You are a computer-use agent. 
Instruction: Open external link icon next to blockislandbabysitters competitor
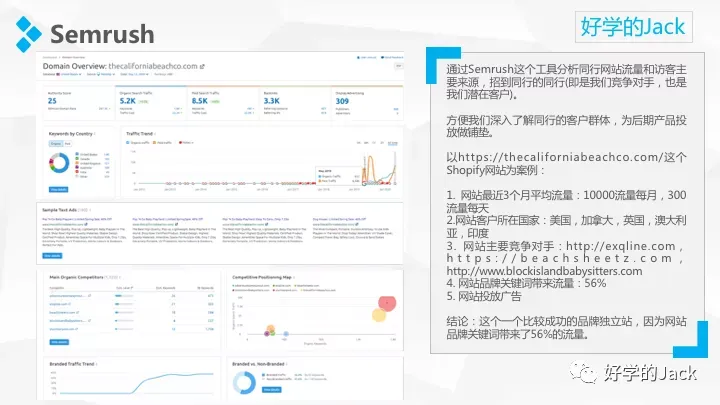click(x=89, y=321)
